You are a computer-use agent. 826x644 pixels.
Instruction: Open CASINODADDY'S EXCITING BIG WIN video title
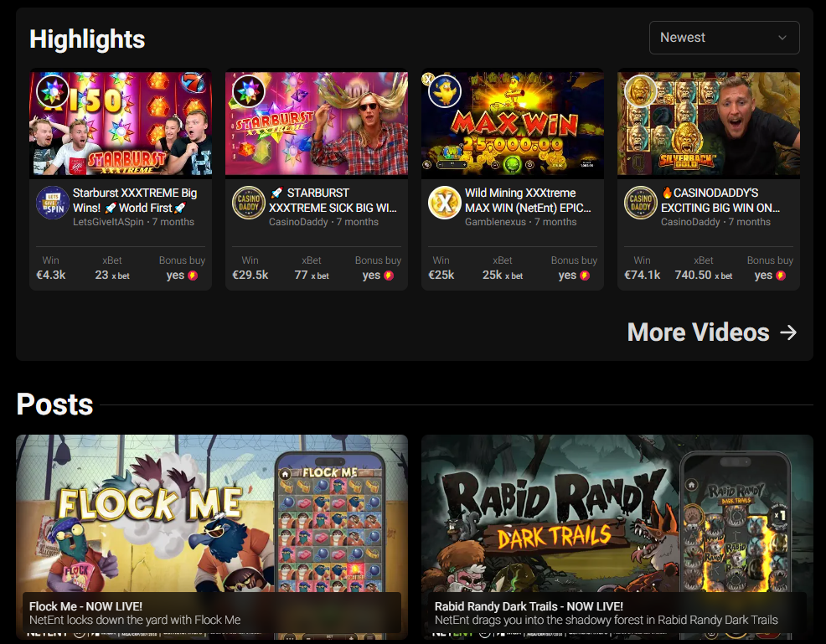point(720,200)
